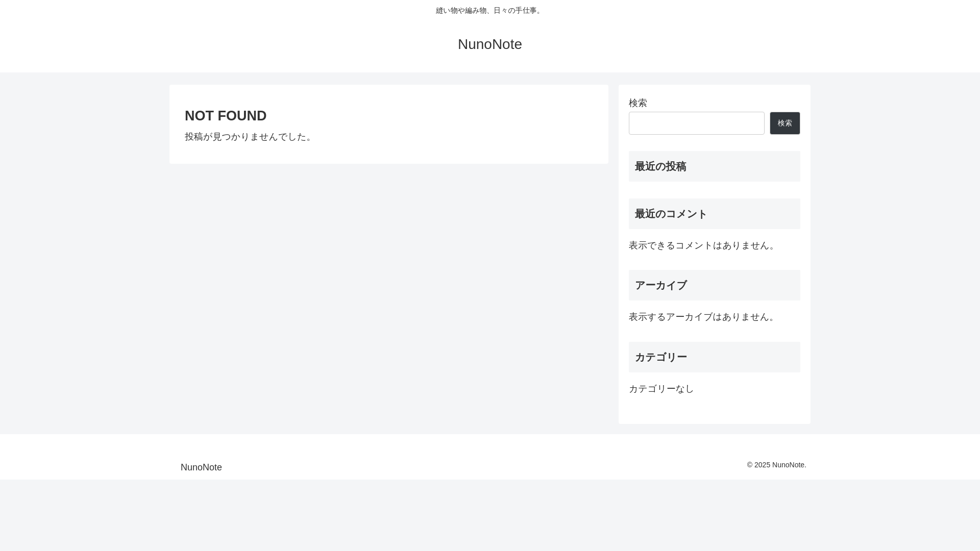Click the dark 検索 search button
Viewport: 980px width, 551px height.
click(x=785, y=123)
